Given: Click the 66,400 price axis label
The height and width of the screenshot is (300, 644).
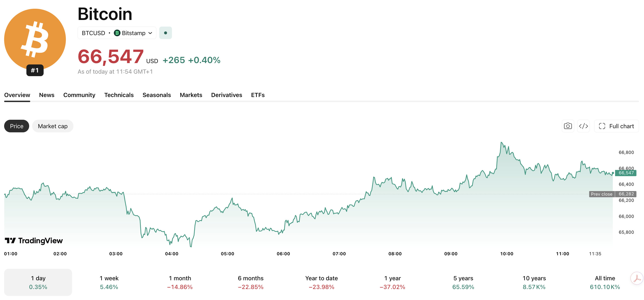Looking at the screenshot, I should click(x=626, y=184).
